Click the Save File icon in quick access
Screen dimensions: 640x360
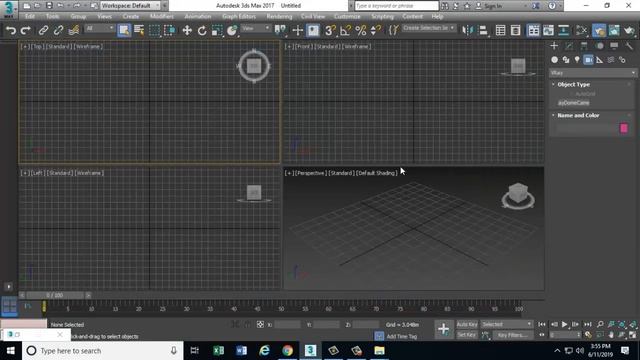(x=49, y=6)
